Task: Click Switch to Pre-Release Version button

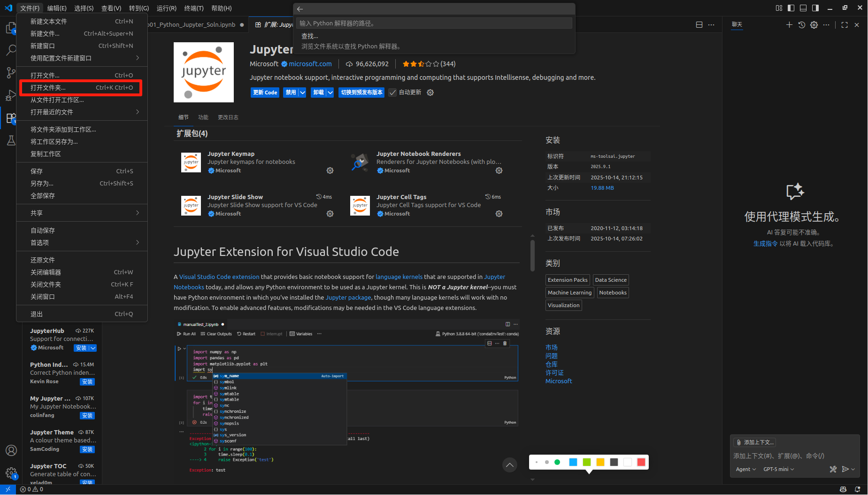Action: 361,93
